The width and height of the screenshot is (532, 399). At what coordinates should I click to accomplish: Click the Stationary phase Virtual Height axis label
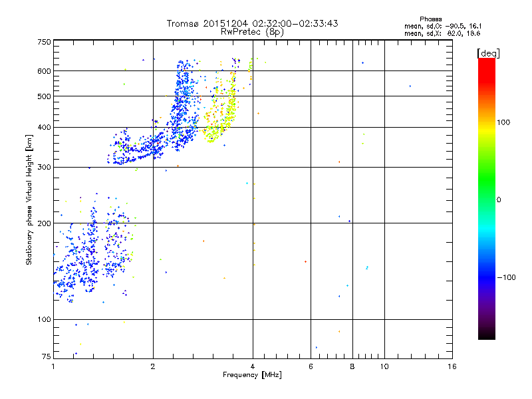pos(29,199)
